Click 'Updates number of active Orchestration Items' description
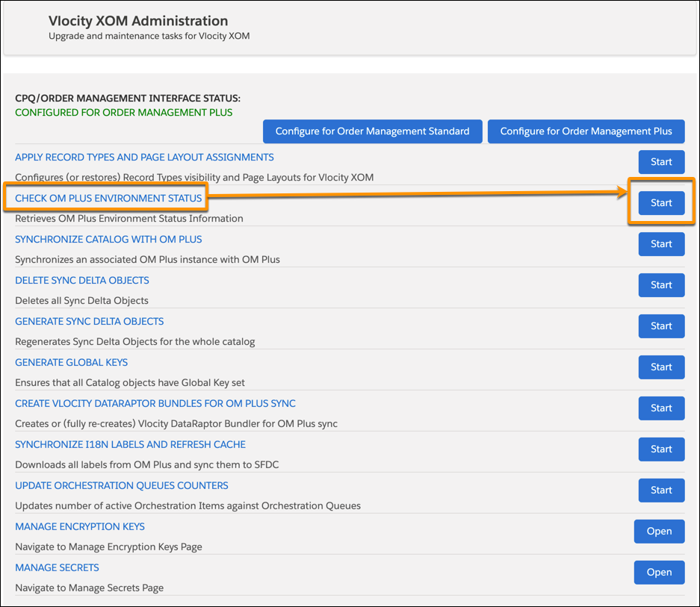The image size is (700, 607). [188, 506]
